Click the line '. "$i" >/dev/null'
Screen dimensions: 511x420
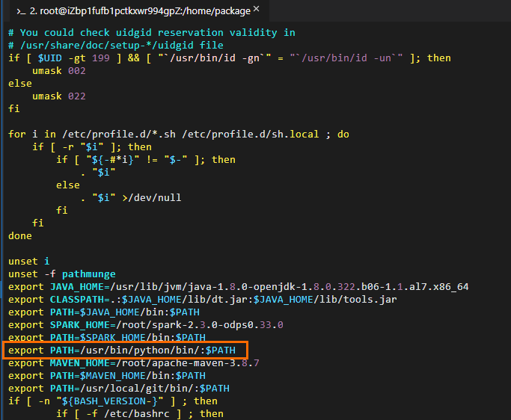click(x=131, y=198)
